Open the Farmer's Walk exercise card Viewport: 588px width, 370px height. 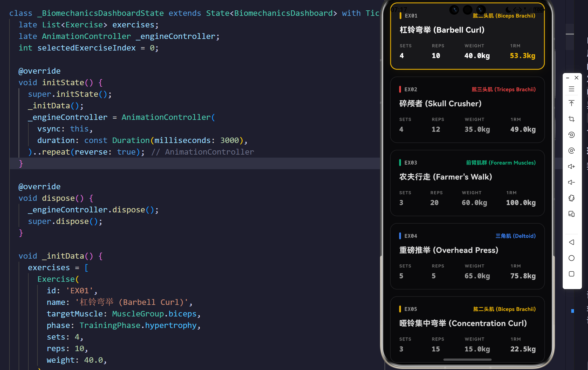pyautogui.click(x=467, y=183)
